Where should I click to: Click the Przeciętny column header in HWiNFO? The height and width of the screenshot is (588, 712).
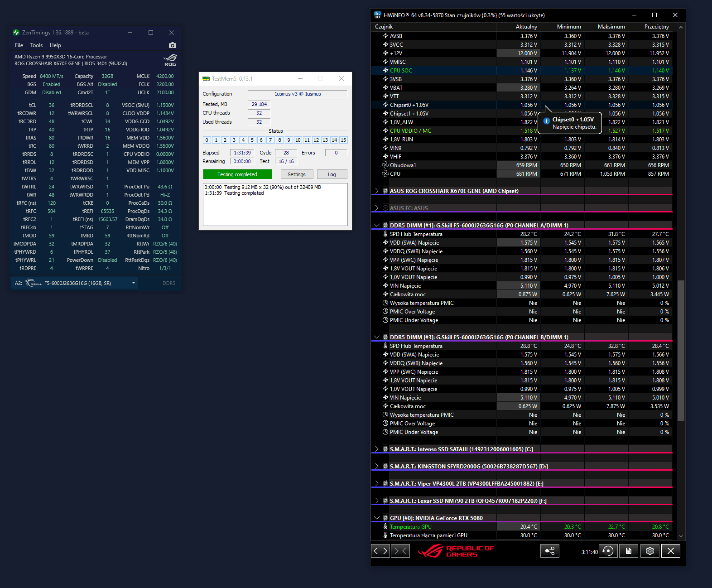pyautogui.click(x=650, y=27)
